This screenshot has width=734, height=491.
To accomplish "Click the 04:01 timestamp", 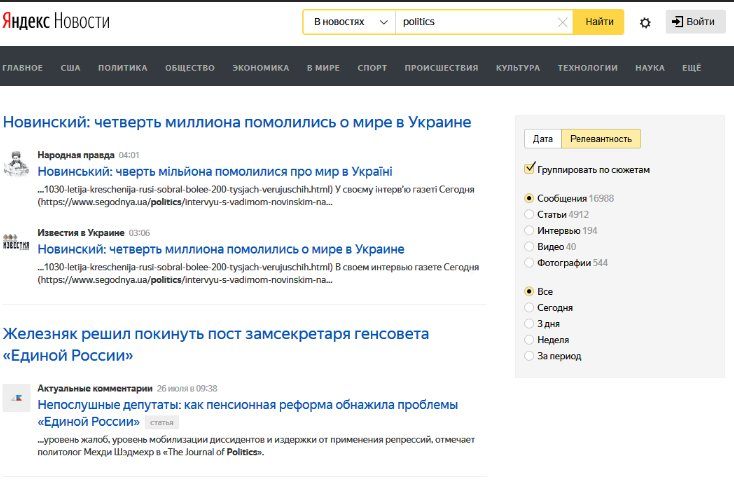I will [129, 155].
